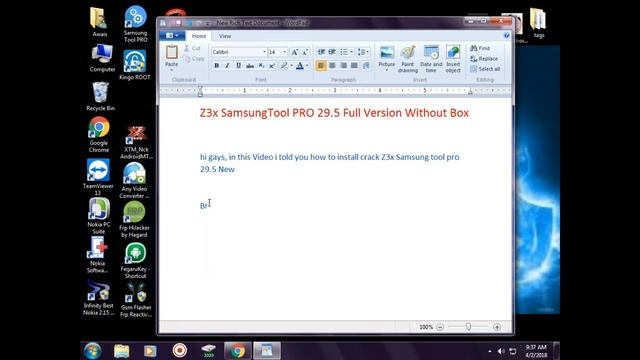This screenshot has width=640, height=360.
Task: Insert a Paint drawing
Action: tap(407, 59)
